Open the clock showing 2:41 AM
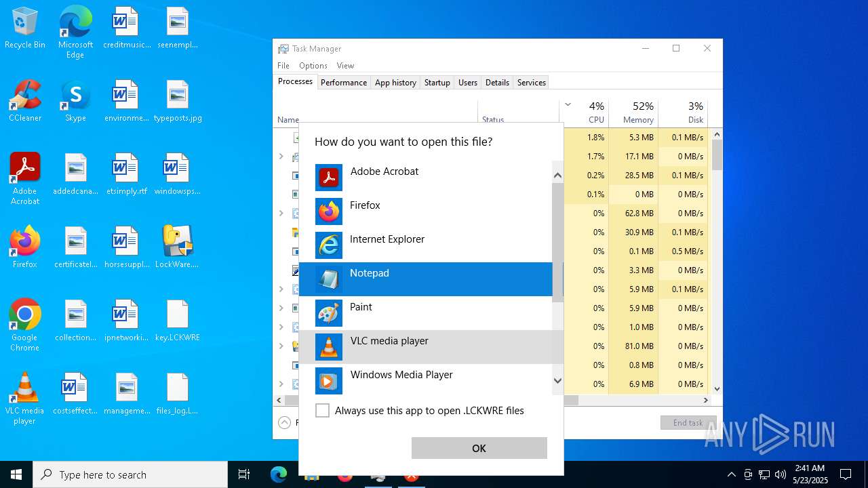This screenshot has height=488, width=868. [810, 474]
